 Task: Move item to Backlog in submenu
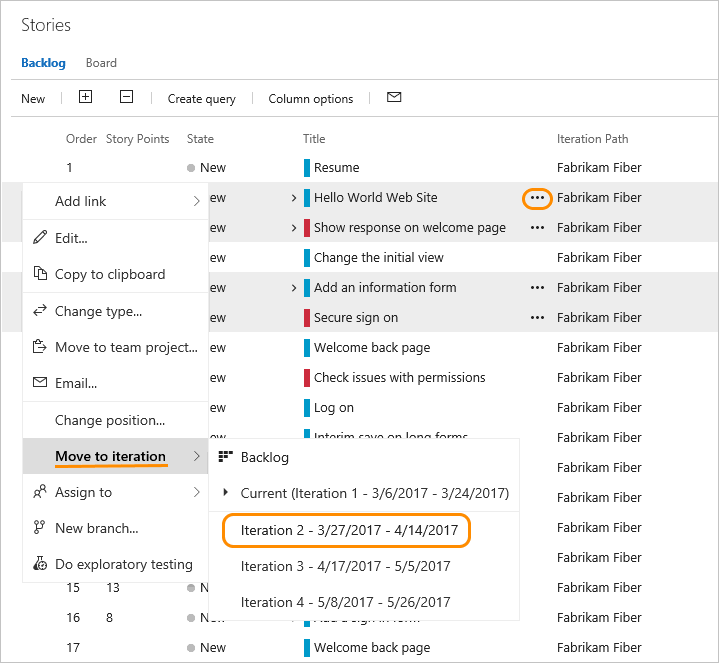(x=364, y=457)
